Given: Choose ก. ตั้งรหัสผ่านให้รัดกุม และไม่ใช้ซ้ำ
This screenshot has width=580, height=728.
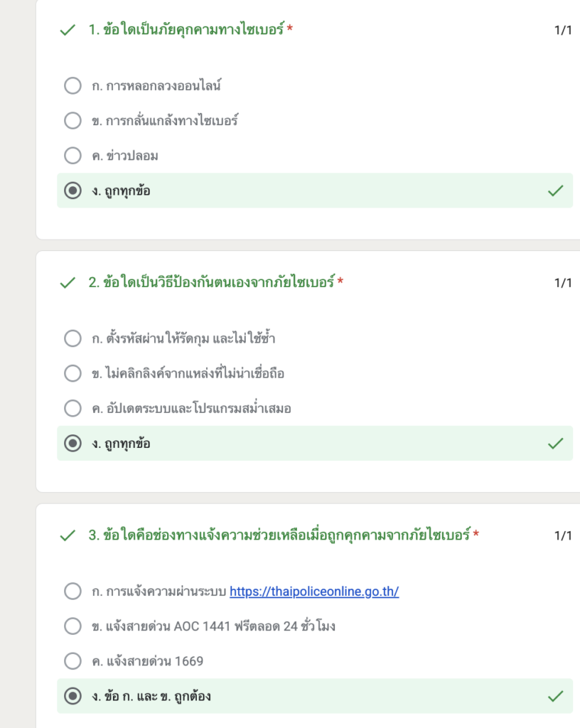Looking at the screenshot, I should coord(72,338).
